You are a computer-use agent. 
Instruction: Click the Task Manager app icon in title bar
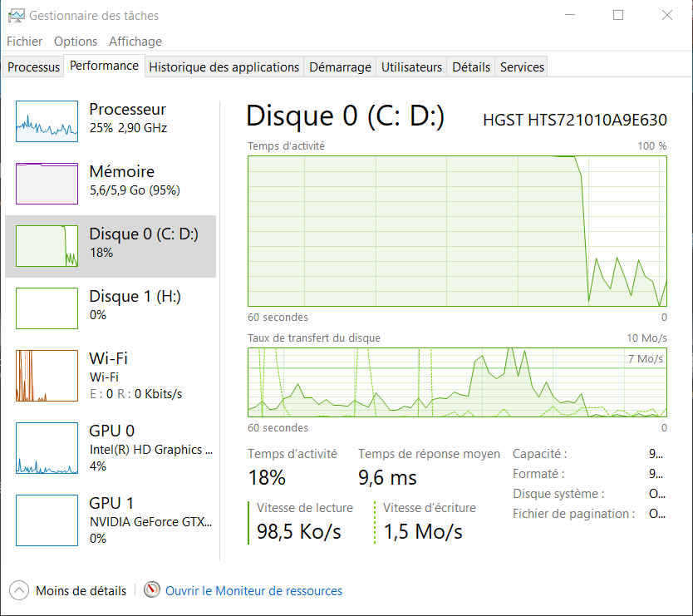[x=16, y=16]
